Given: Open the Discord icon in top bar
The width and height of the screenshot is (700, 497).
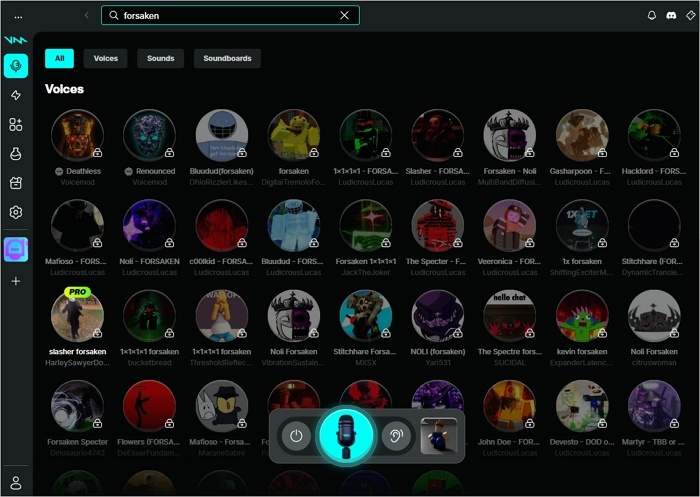Looking at the screenshot, I should 671,16.
